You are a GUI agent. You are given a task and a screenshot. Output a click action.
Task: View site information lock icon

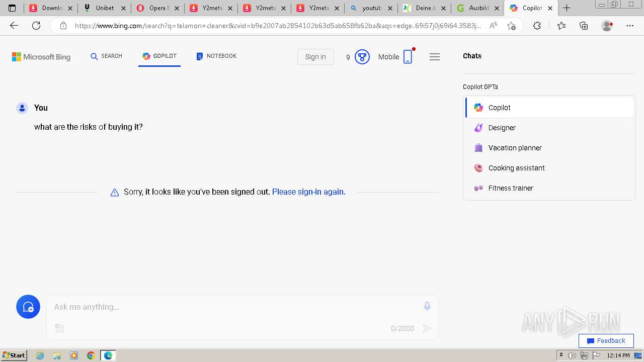coord(63,26)
